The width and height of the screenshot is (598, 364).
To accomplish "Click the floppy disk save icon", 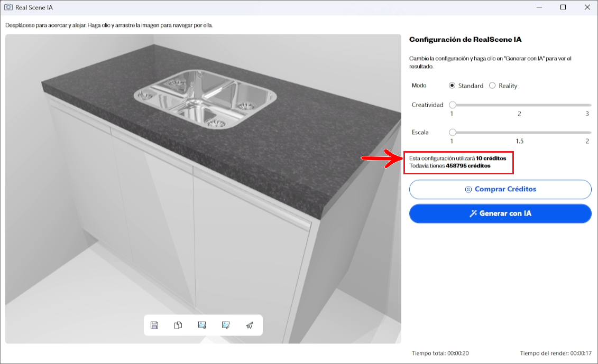I will pos(154,325).
